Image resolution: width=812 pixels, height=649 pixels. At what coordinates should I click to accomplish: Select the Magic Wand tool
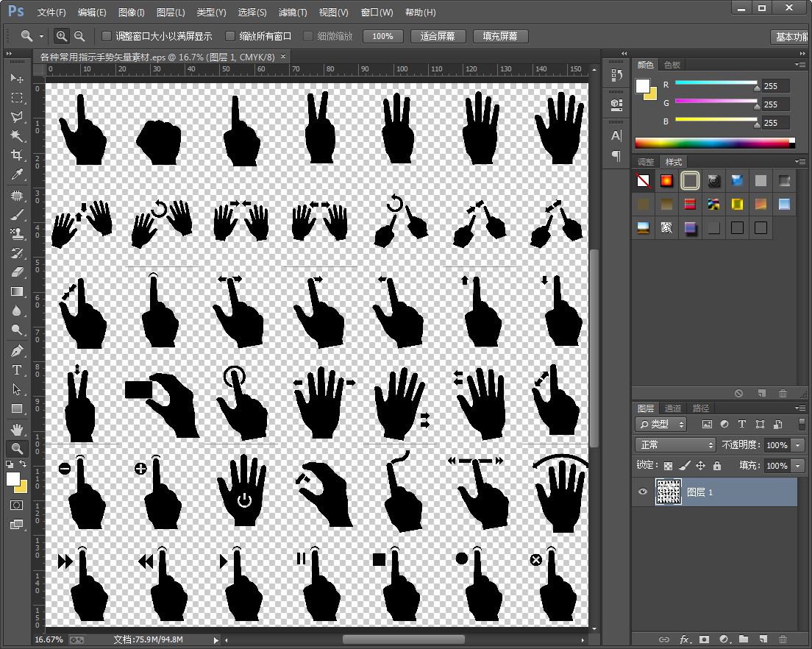coord(16,136)
